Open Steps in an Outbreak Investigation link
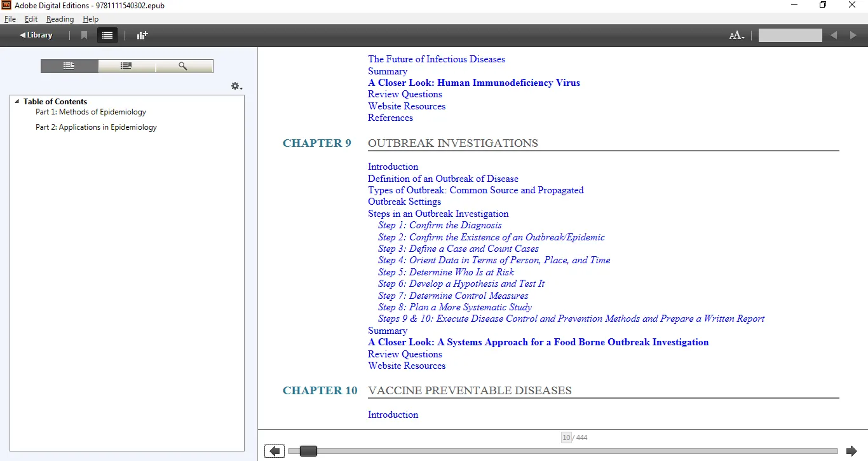The image size is (868, 461). (438, 214)
